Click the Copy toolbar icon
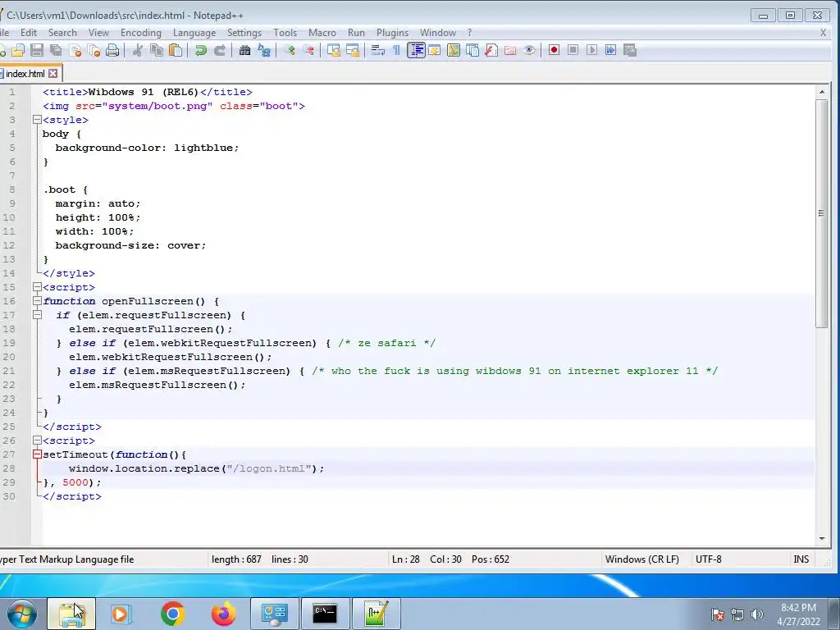Screen dimensions: 840x630 [157, 50]
